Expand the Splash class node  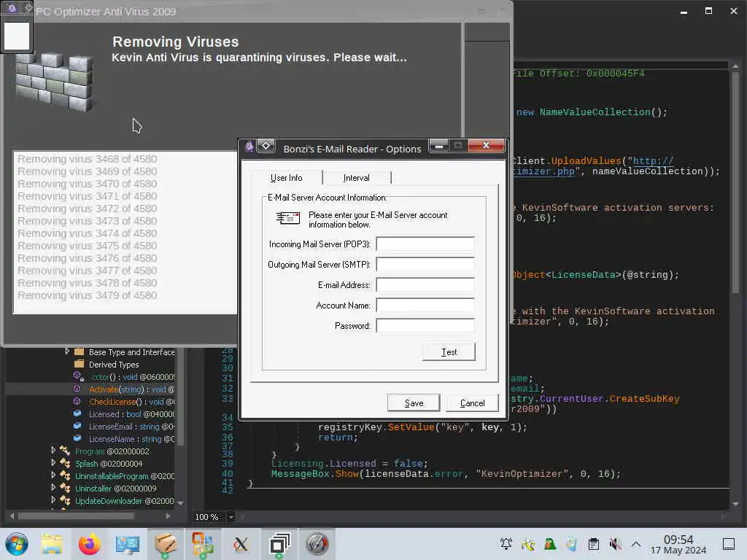pos(53,462)
